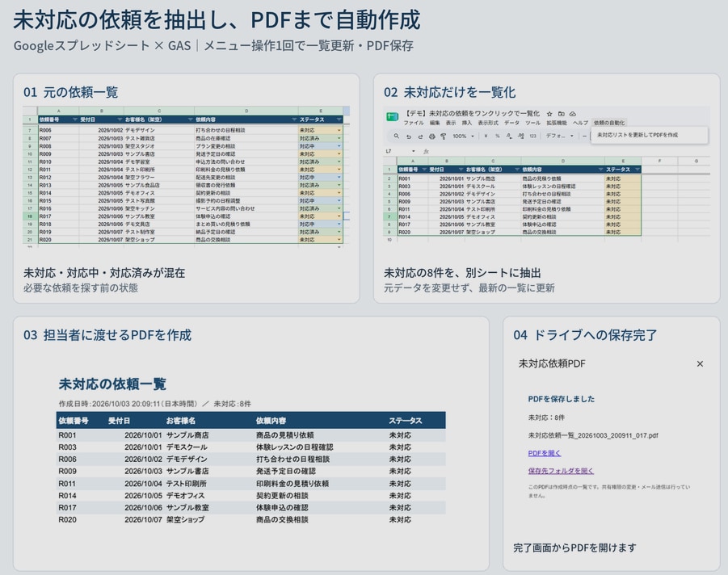
Task: Open the PDFを開く link
Action: point(544,453)
